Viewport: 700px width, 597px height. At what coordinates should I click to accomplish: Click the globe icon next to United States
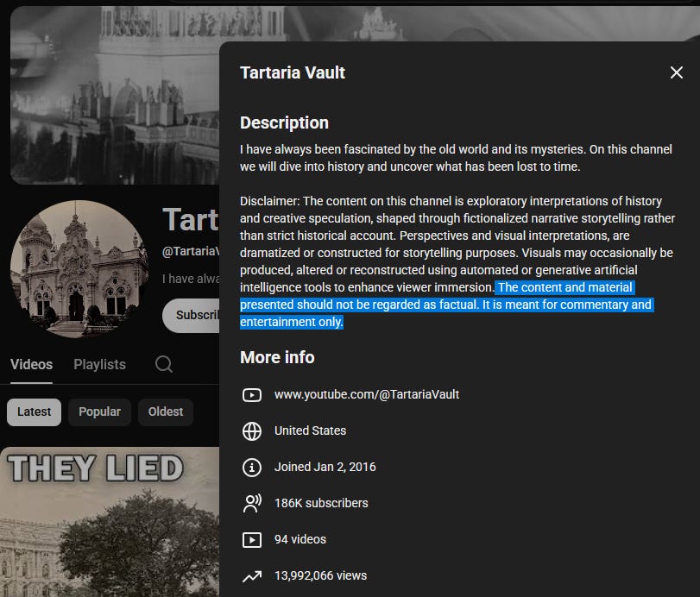[x=252, y=431]
